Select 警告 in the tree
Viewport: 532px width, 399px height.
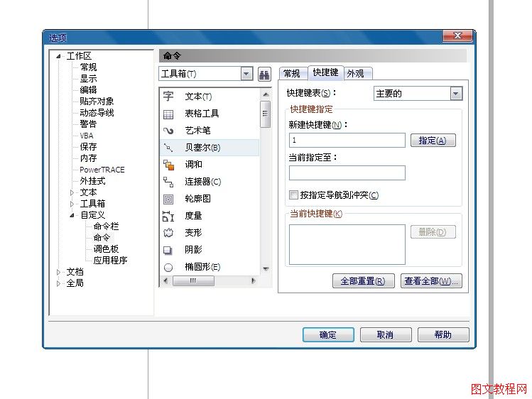pyautogui.click(x=88, y=124)
